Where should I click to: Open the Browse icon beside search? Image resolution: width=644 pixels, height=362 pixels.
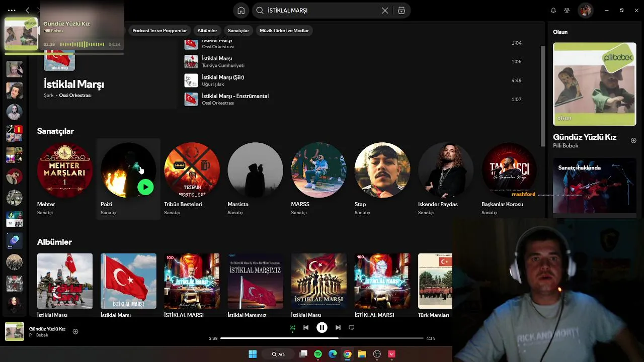coord(401,10)
